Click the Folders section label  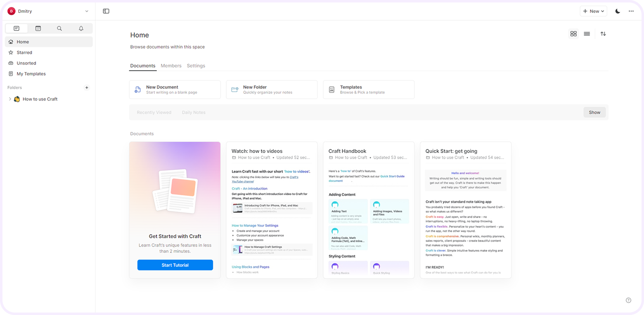[x=14, y=87]
